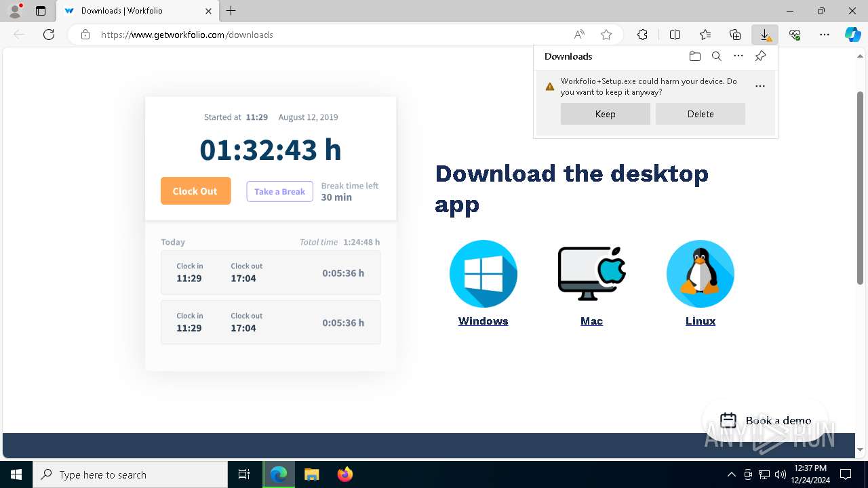This screenshot has height=488, width=868.
Task: Click the Windows download icon
Action: click(484, 274)
